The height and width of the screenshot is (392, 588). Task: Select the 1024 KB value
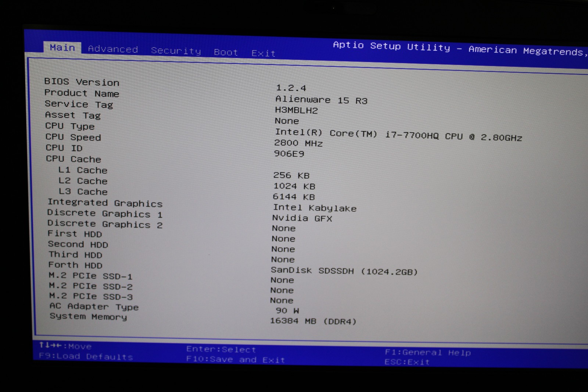click(x=294, y=186)
